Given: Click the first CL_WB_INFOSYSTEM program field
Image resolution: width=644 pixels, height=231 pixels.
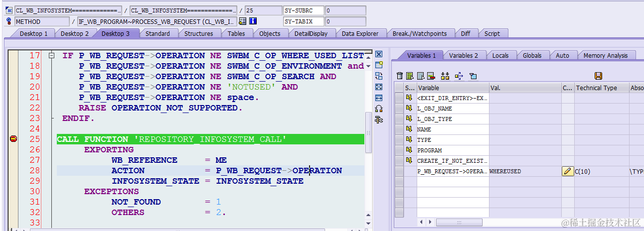Looking at the screenshot, I should (x=68, y=10).
